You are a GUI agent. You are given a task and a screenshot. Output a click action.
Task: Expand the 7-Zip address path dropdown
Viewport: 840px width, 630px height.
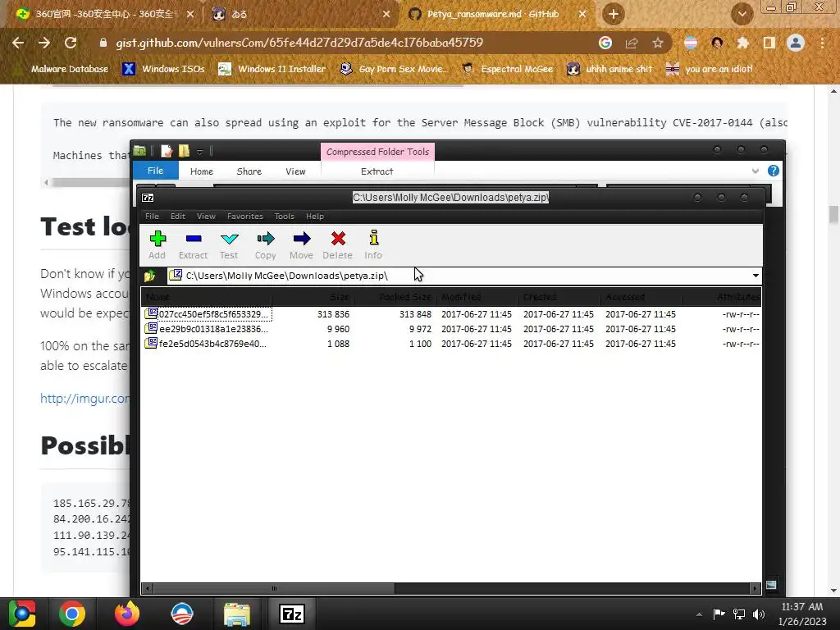pos(756,276)
